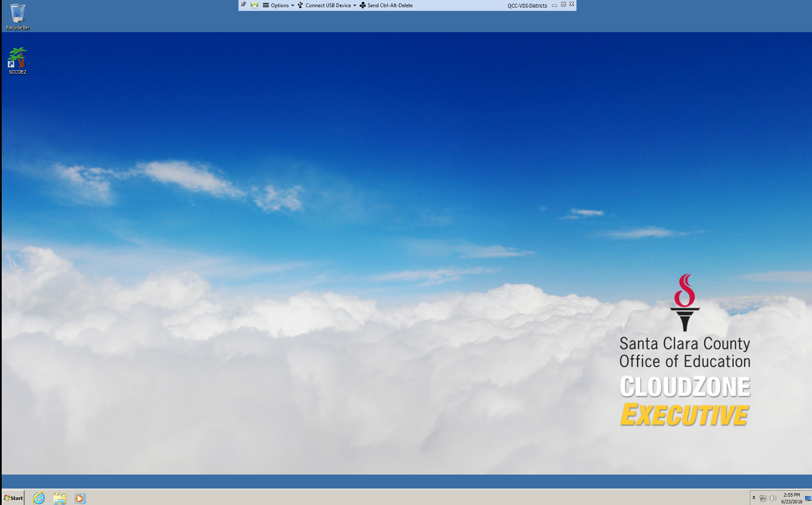This screenshot has height=505, width=812.
Task: Close the QCC-VDI-Districts session
Action: point(571,4)
